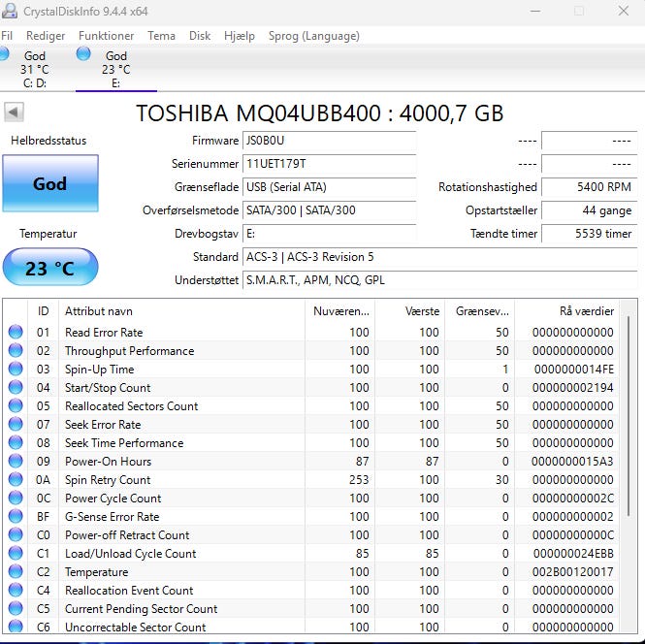Click the Attribut navn column header
Screen dimensions: 645x644
181,311
